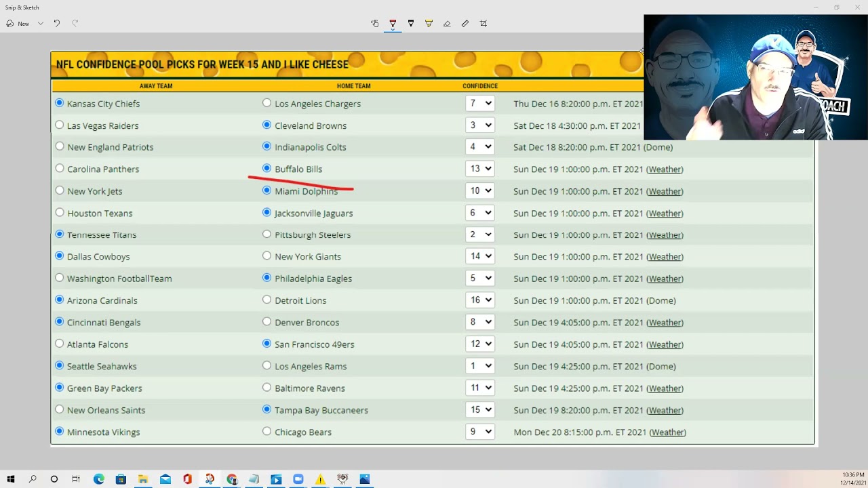
Task: Choose Chicago Bears radio button
Action: pyautogui.click(x=267, y=431)
